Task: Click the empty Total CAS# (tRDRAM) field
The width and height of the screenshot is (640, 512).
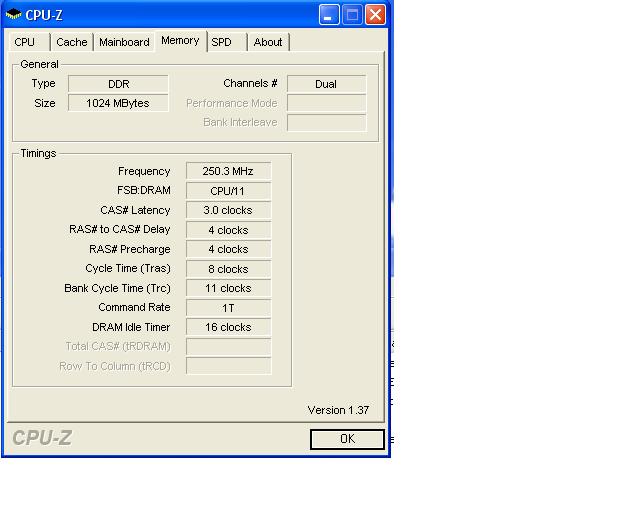Action: coord(229,346)
